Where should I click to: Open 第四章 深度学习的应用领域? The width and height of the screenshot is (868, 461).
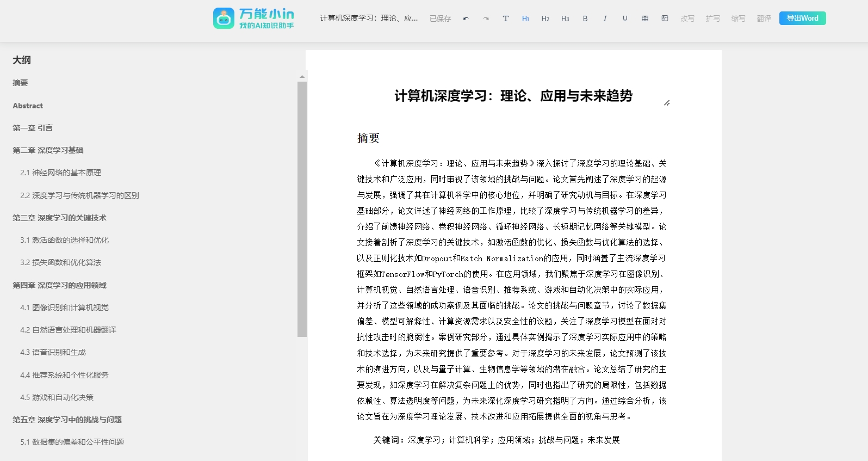tap(59, 285)
